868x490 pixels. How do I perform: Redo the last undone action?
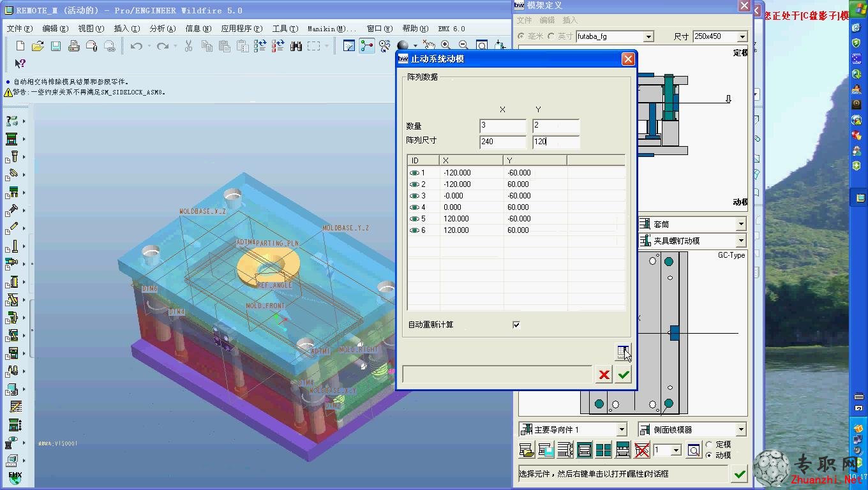pyautogui.click(x=163, y=46)
